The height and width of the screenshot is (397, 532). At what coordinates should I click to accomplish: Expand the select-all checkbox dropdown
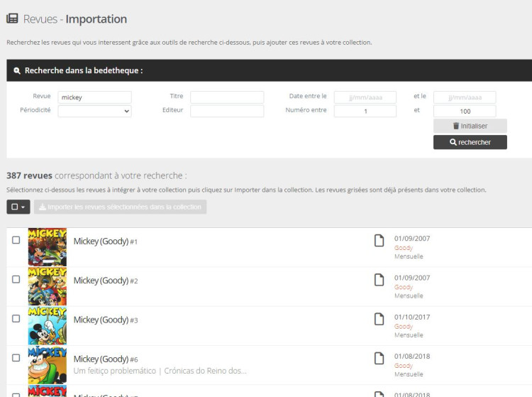click(18, 207)
